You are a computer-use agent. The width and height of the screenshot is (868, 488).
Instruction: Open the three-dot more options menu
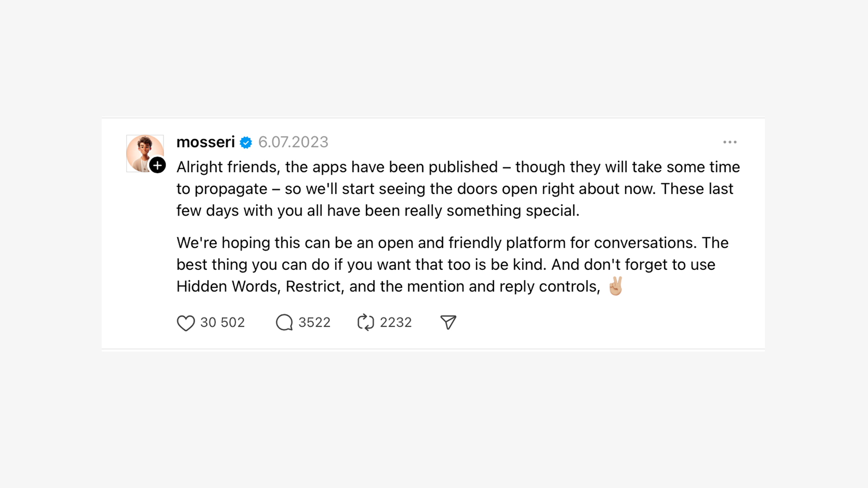pyautogui.click(x=730, y=142)
